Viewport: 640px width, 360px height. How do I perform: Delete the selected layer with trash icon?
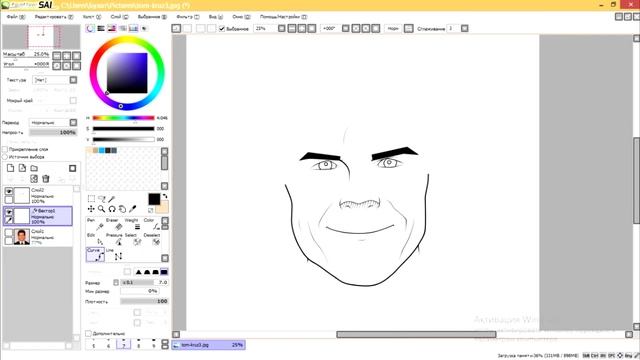pos(46,179)
